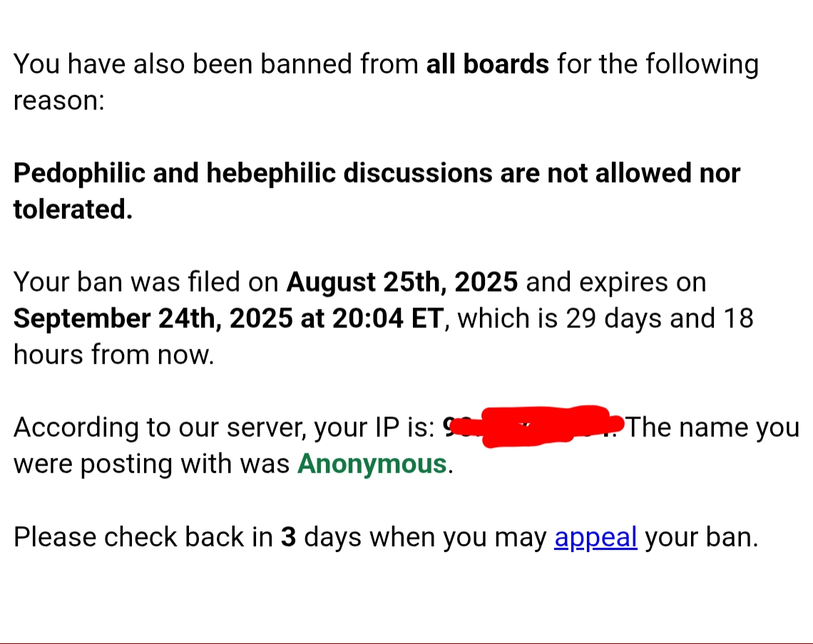Viewport: 813px width, 644px height.
Task: Click the green Anonymous name
Action: point(372,464)
